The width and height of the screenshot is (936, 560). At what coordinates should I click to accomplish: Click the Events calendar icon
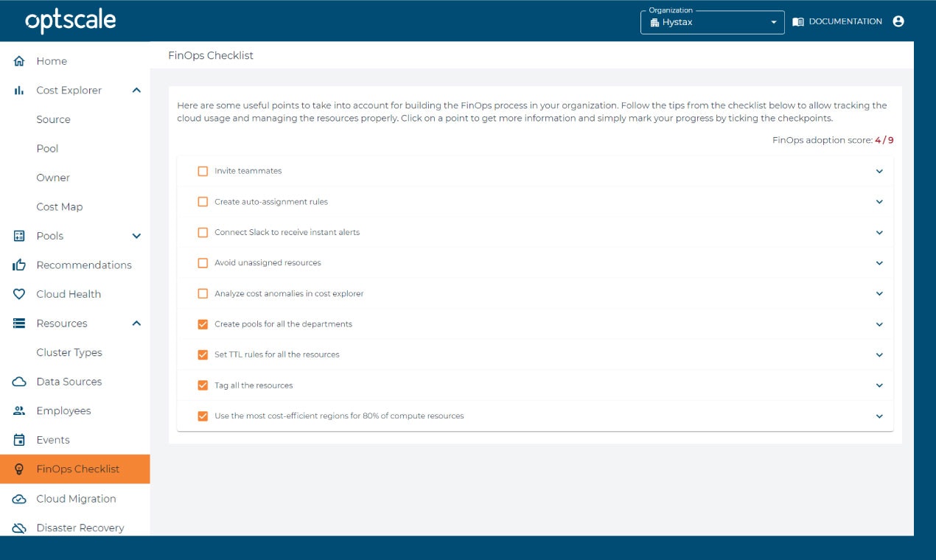19,440
